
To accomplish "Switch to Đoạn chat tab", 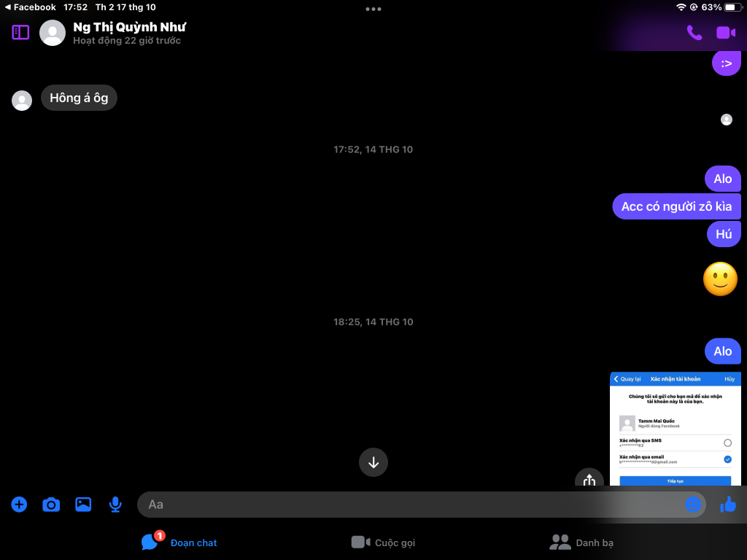I will 179,542.
